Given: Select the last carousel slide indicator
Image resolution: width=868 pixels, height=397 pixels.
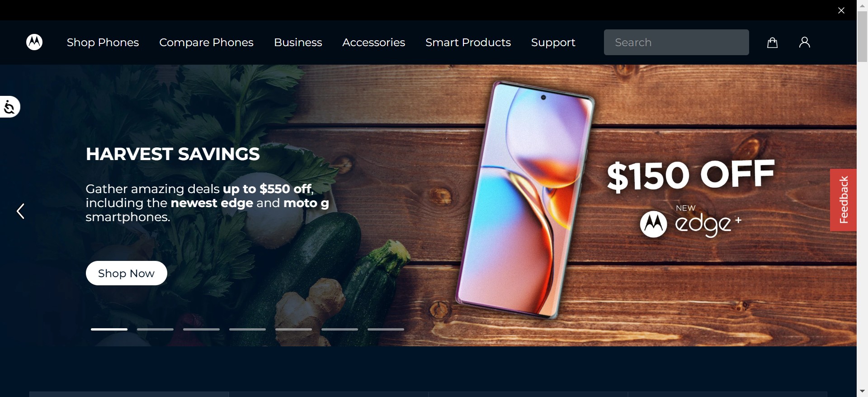Looking at the screenshot, I should click(x=386, y=330).
